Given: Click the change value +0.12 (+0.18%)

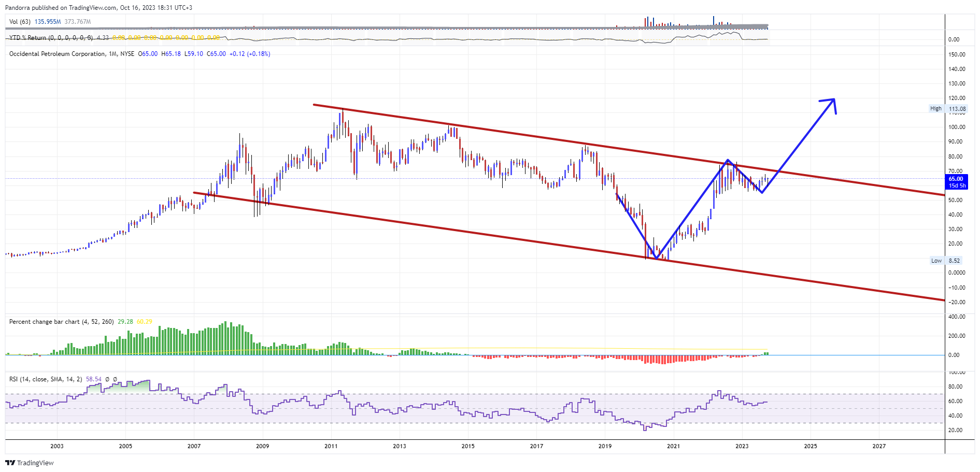Looking at the screenshot, I should pos(250,54).
